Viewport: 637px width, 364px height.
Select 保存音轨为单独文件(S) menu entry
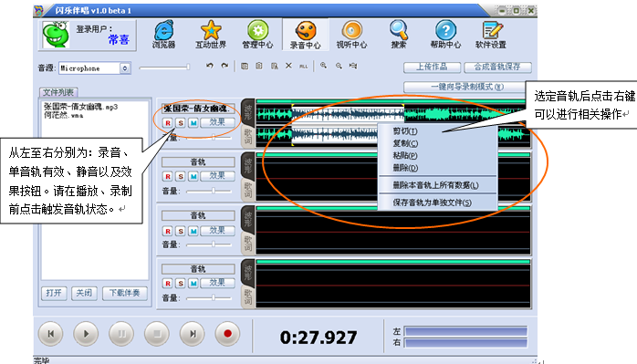coord(432,203)
